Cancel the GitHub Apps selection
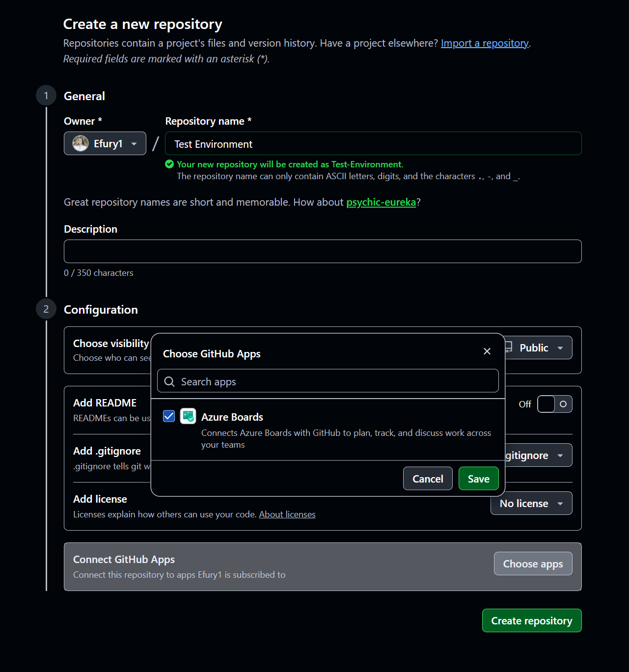Screen dimensions: 629x672 click(x=428, y=479)
